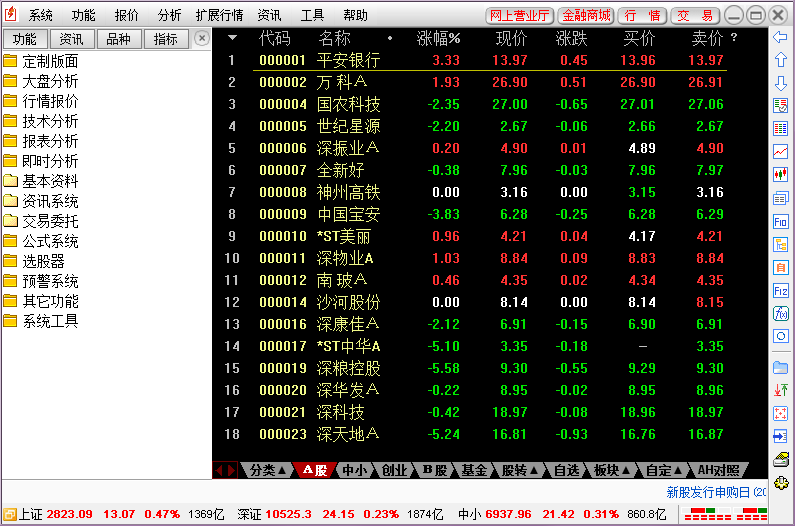Click the down arrow icon in right toolbar
Screen dimensions: 795x526
[x=781, y=83]
